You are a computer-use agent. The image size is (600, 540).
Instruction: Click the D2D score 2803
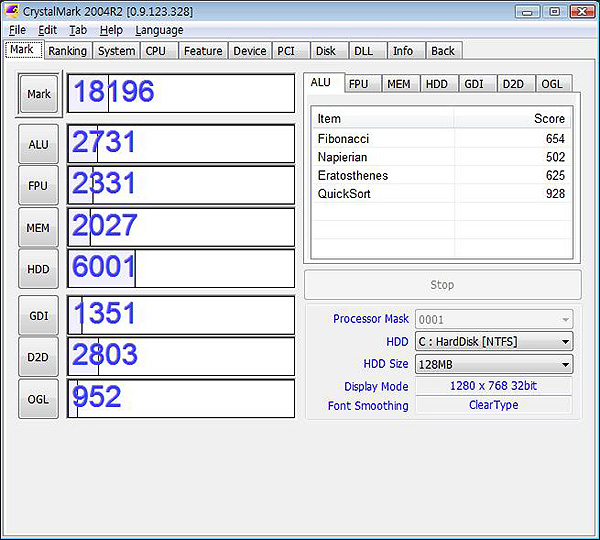pos(104,354)
